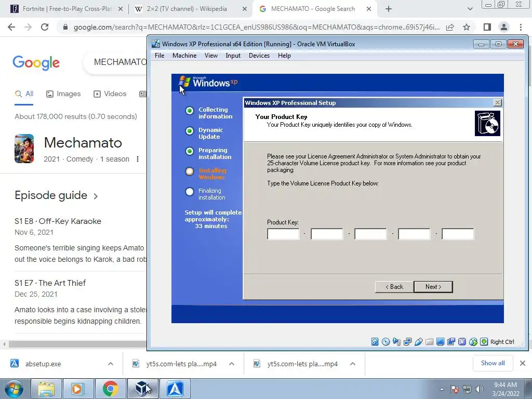Open the VirtualBox Machine menu
The image size is (532, 399).
(184, 56)
